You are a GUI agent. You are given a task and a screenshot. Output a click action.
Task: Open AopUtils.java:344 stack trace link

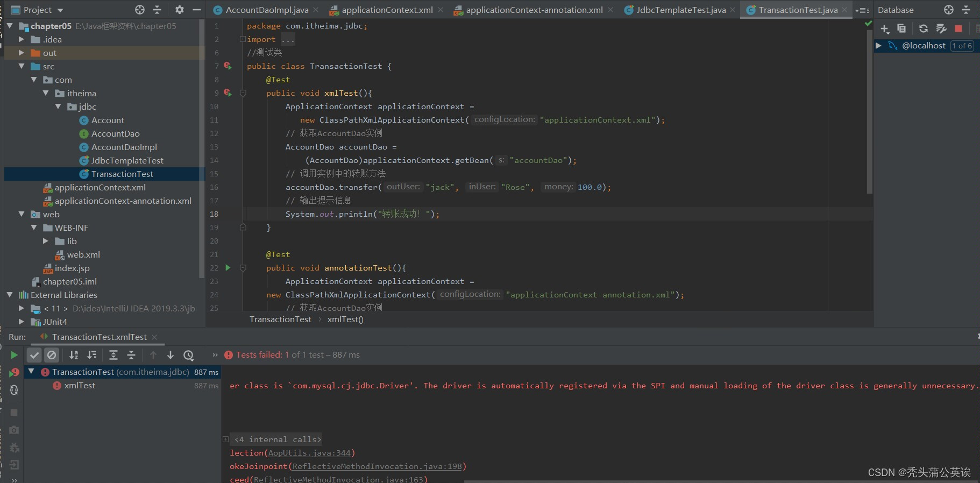(x=309, y=453)
